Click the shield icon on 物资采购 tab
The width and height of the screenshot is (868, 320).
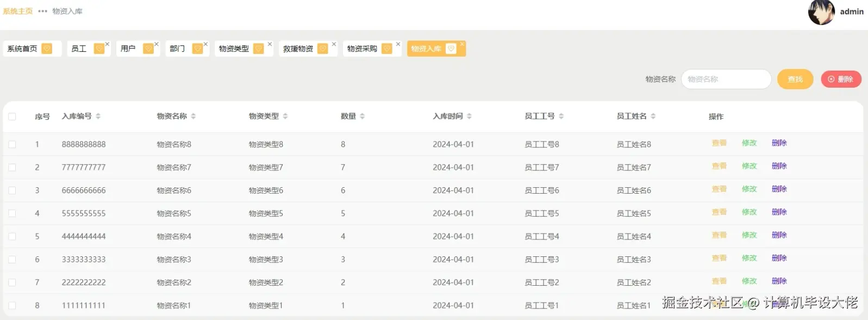click(386, 48)
